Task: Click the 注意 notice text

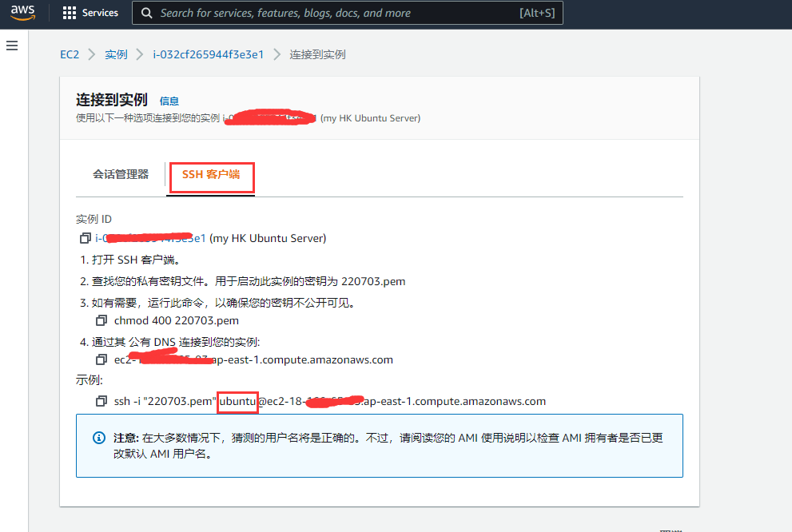Action: tap(388, 446)
